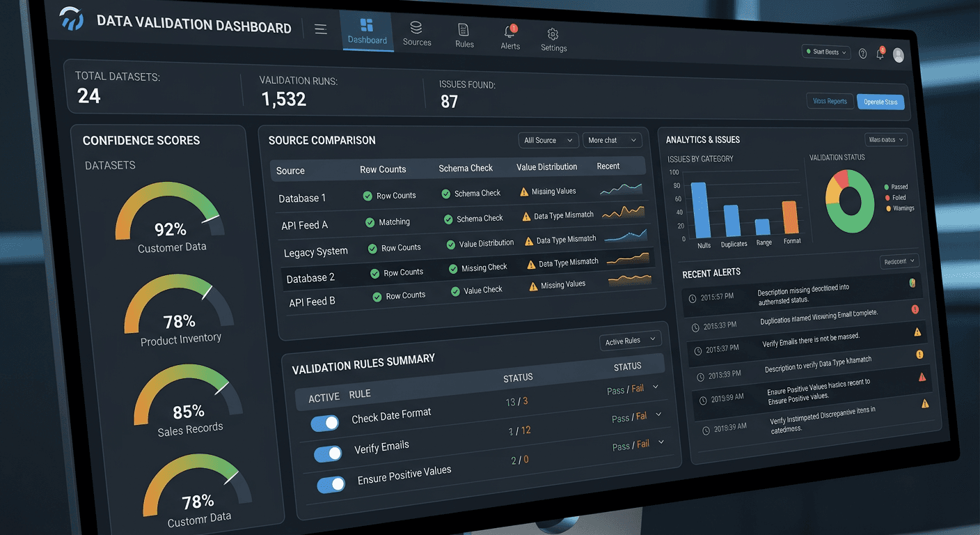Open Alerts bell in navigation bar

click(x=509, y=31)
